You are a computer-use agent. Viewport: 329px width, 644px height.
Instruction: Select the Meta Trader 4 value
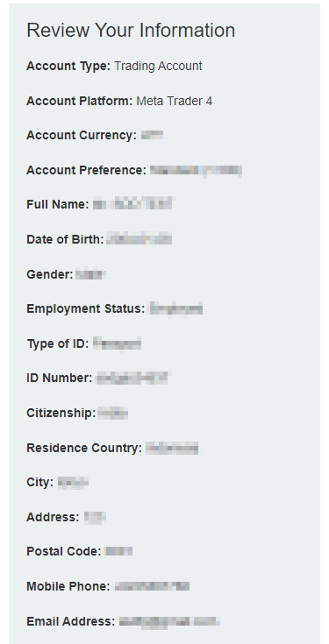(x=175, y=101)
